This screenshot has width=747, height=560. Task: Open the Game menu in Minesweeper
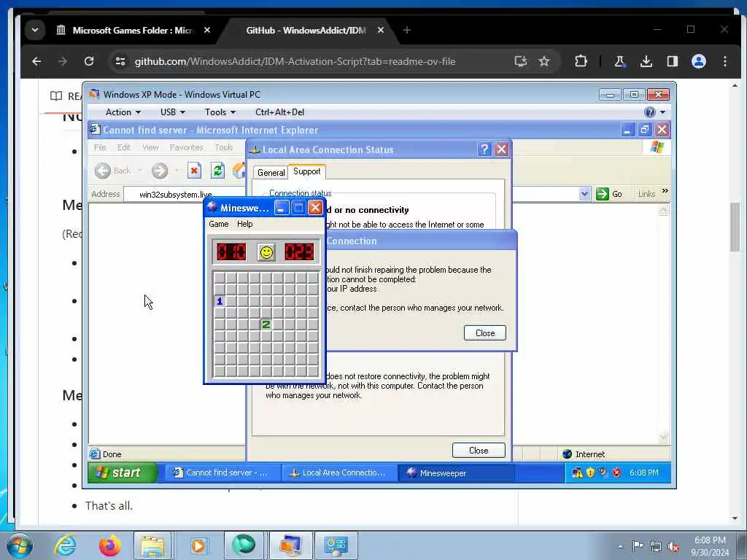pyautogui.click(x=219, y=224)
